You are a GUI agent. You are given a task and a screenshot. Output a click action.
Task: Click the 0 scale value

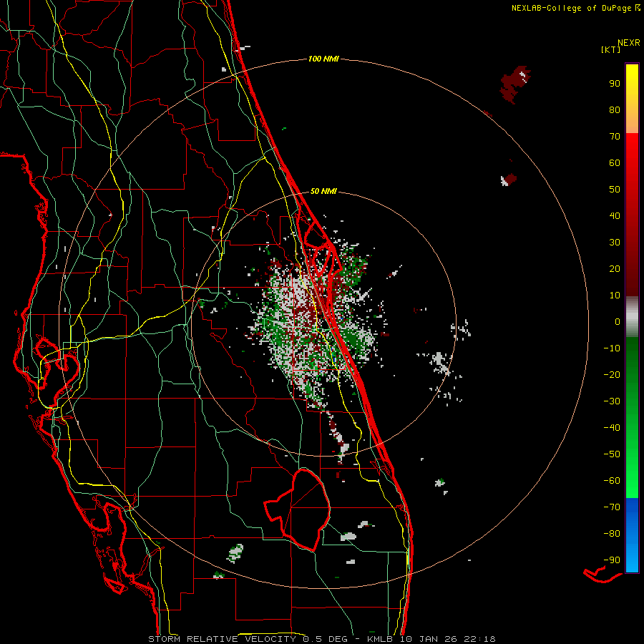[x=618, y=321]
